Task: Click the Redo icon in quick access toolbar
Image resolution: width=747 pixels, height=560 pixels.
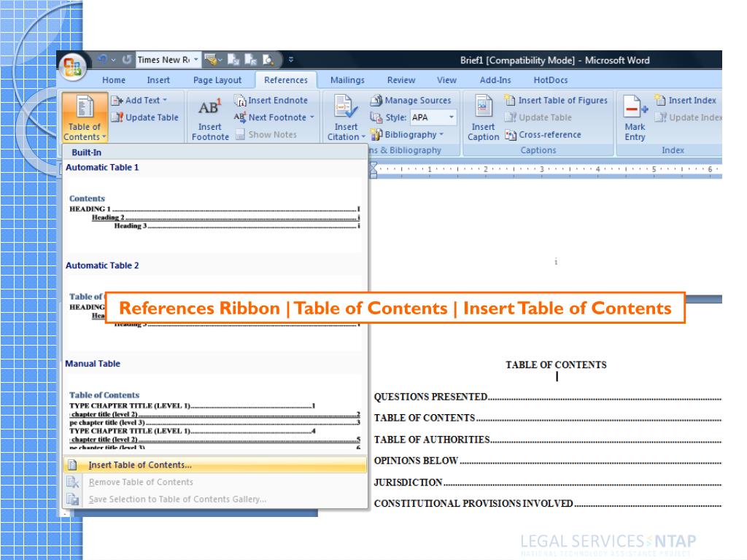Action: 127,60
